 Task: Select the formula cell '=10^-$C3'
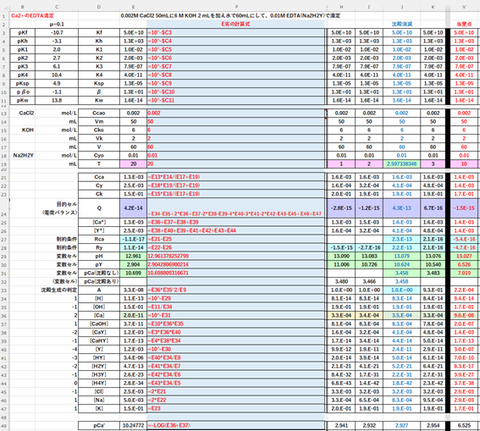(x=236, y=33)
